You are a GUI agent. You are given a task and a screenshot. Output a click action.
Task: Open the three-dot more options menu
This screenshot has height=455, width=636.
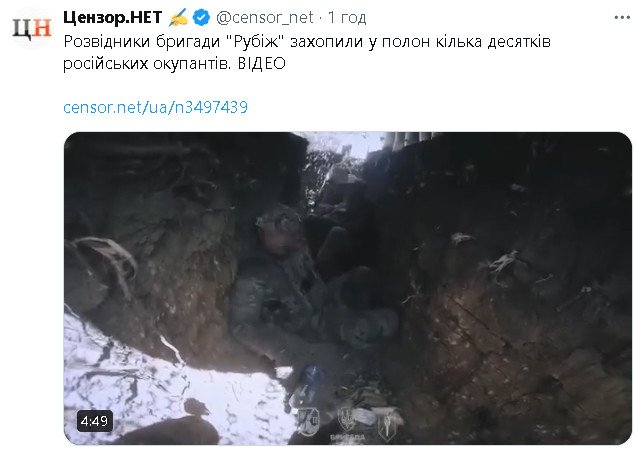point(622,17)
